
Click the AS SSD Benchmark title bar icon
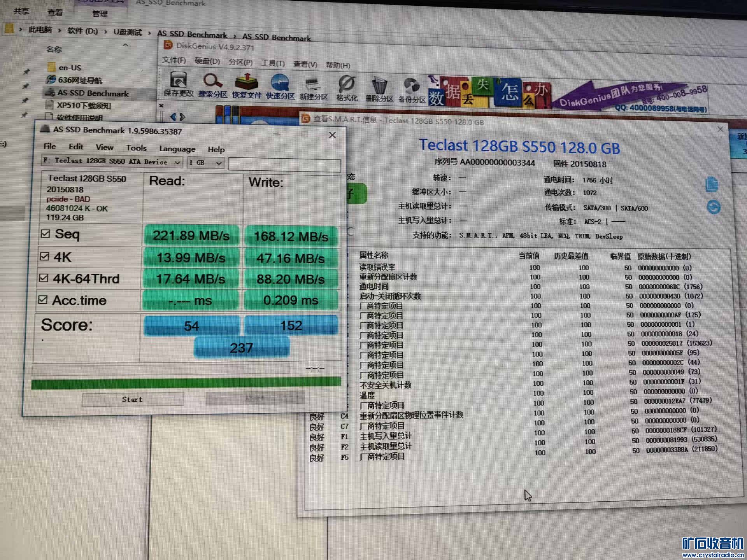click(46, 129)
